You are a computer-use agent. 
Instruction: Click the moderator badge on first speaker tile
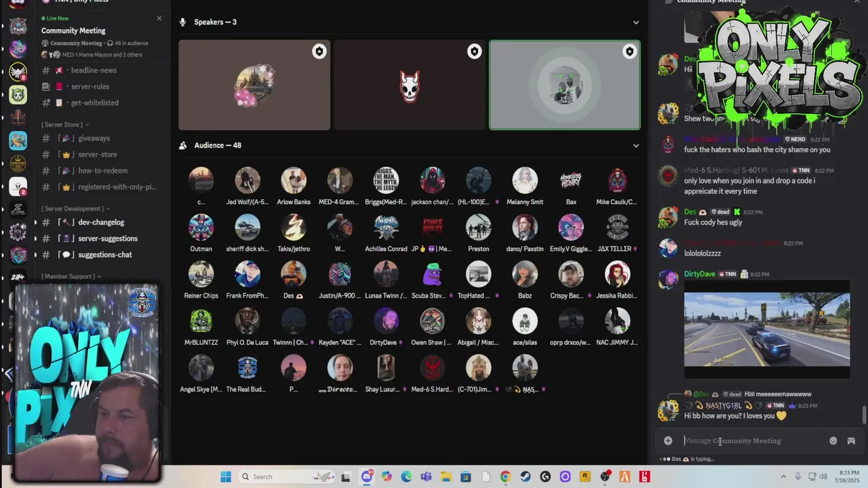tap(319, 52)
